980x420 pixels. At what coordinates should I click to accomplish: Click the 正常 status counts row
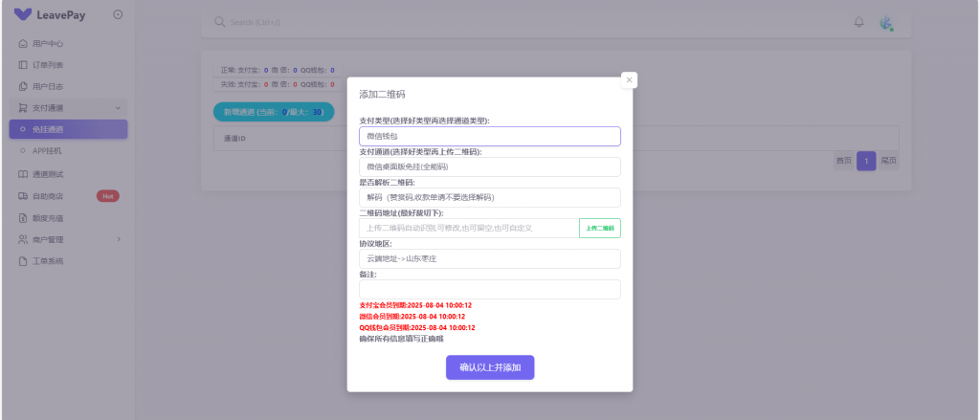click(278, 71)
